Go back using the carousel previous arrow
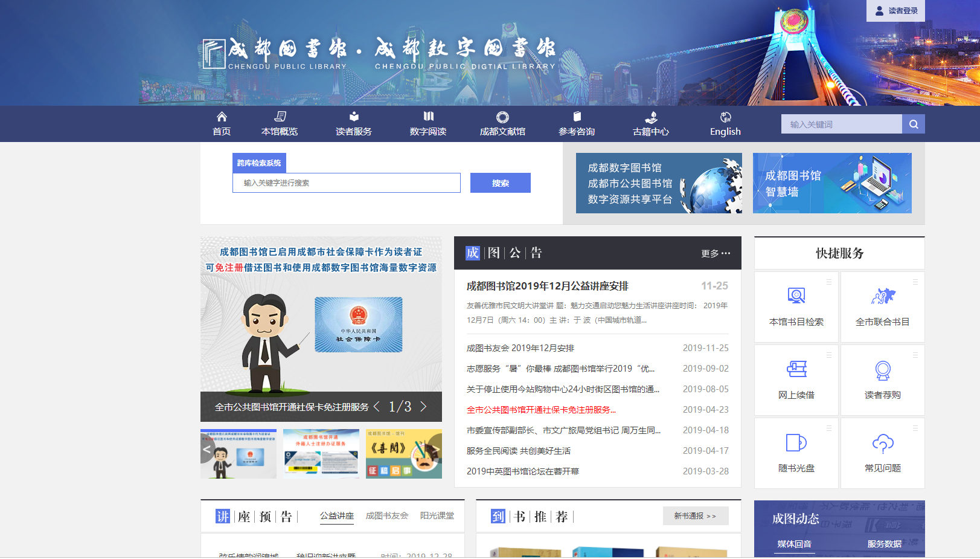 [x=377, y=407]
